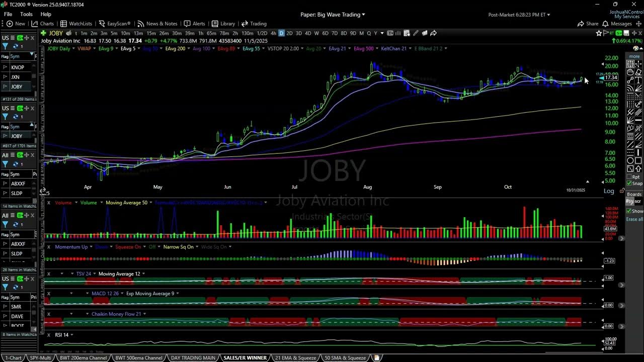The height and width of the screenshot is (362, 644).
Task: Click the Erase all button
Action: click(634, 219)
